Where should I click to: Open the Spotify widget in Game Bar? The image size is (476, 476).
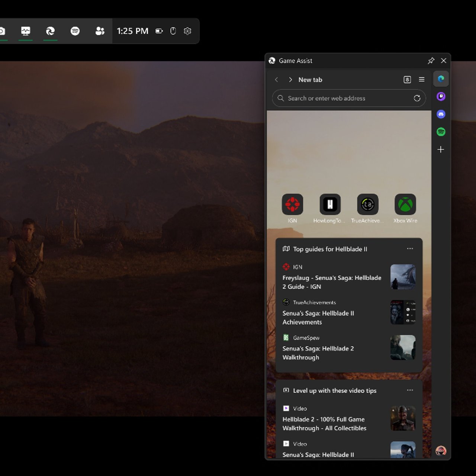[x=75, y=31]
